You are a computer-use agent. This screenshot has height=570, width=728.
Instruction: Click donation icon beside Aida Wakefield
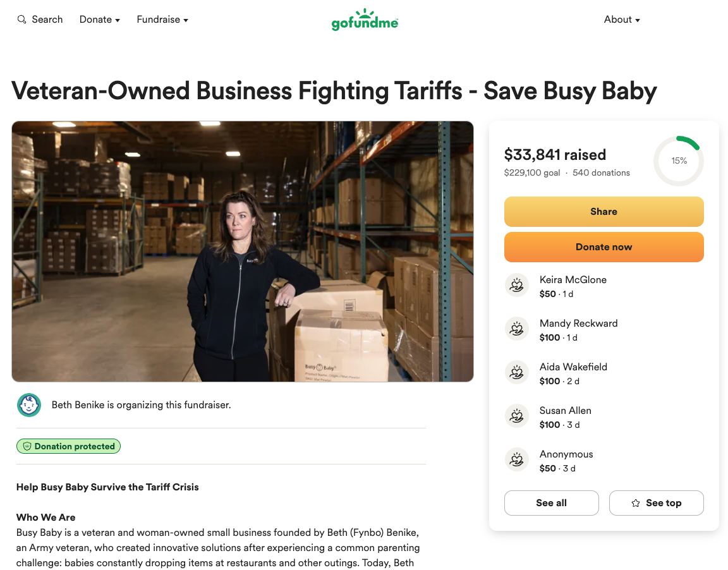pos(517,373)
